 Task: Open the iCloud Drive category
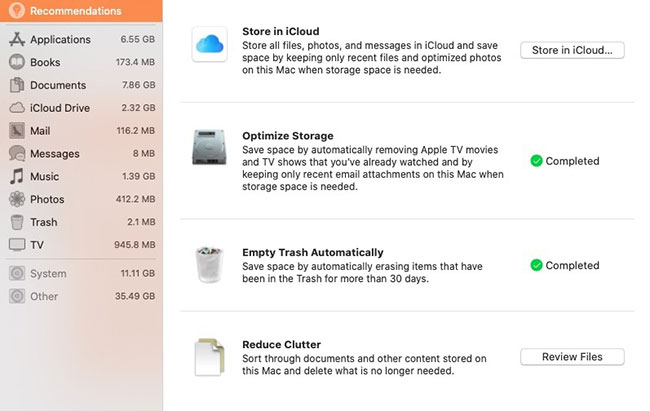(81, 108)
